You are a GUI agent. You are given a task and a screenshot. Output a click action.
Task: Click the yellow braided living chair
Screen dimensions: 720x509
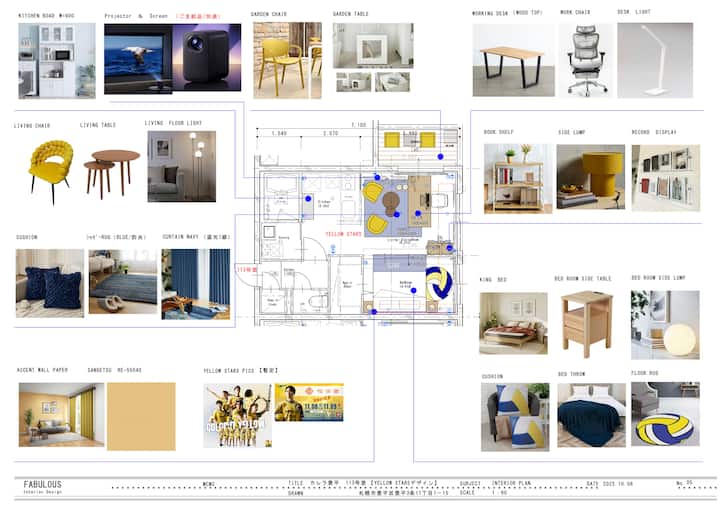(50, 172)
